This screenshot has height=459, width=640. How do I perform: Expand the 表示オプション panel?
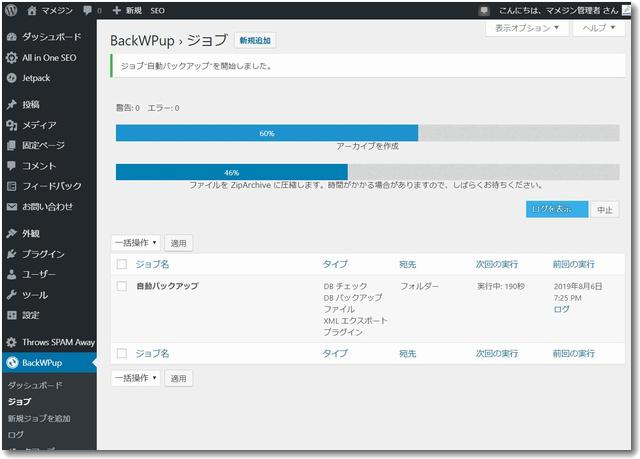(x=527, y=28)
